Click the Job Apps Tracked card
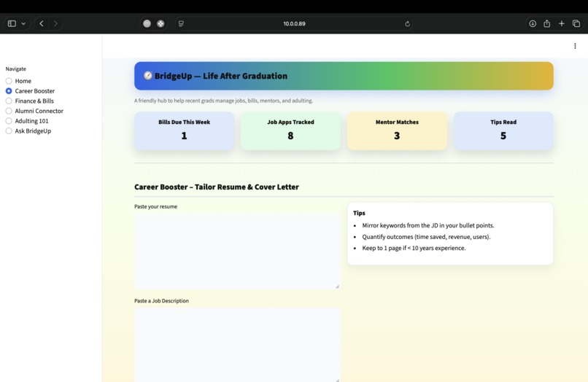This screenshot has height=382, width=588. [290, 130]
